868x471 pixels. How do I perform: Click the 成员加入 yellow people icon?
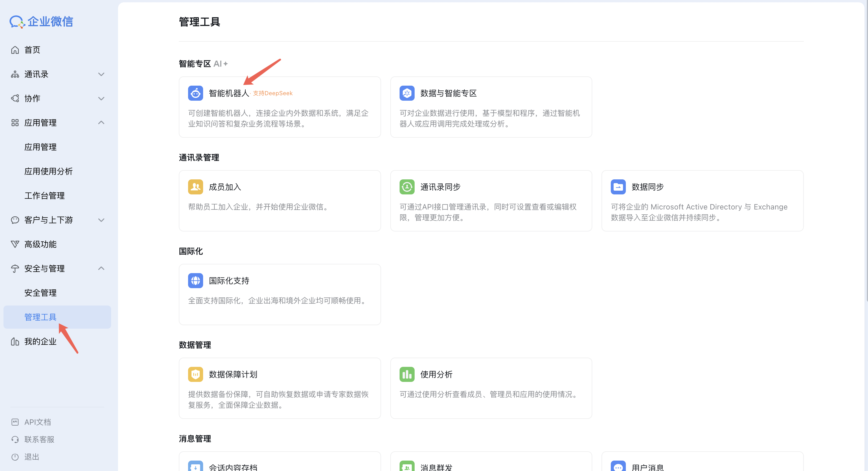click(195, 187)
